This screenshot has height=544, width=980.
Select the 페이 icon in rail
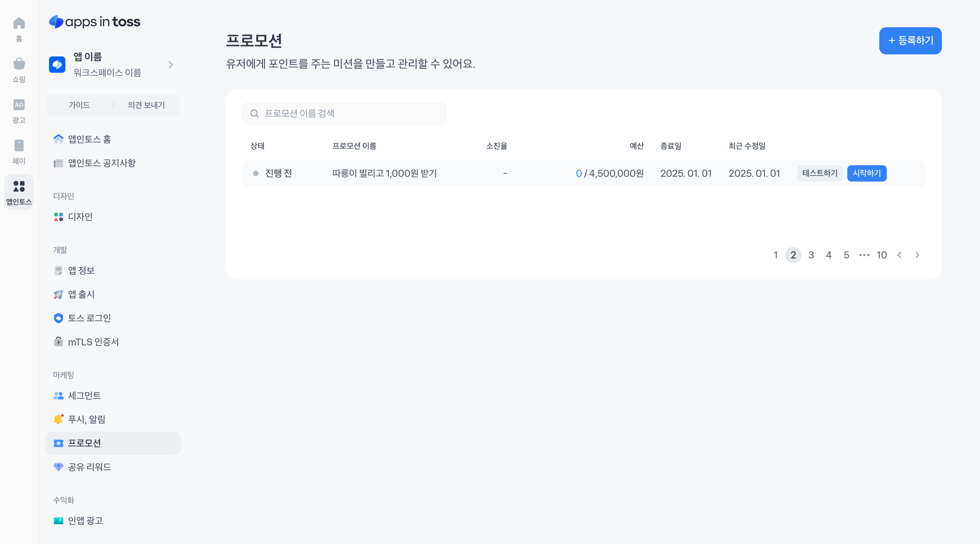point(19,146)
